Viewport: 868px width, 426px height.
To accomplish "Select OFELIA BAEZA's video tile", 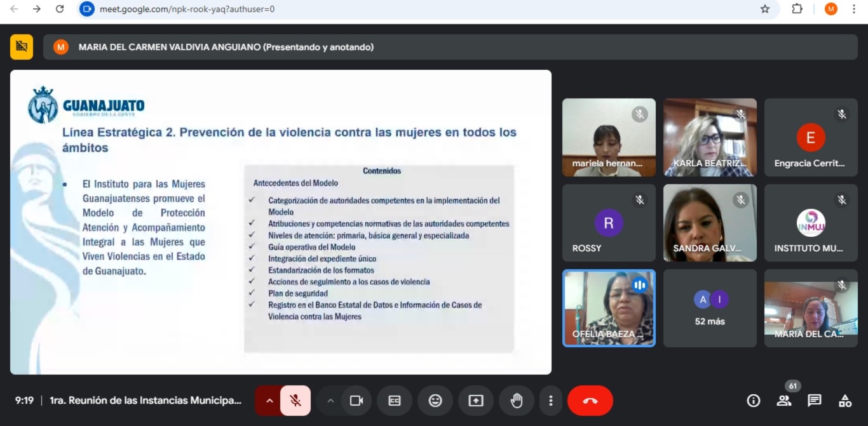I will (609, 309).
